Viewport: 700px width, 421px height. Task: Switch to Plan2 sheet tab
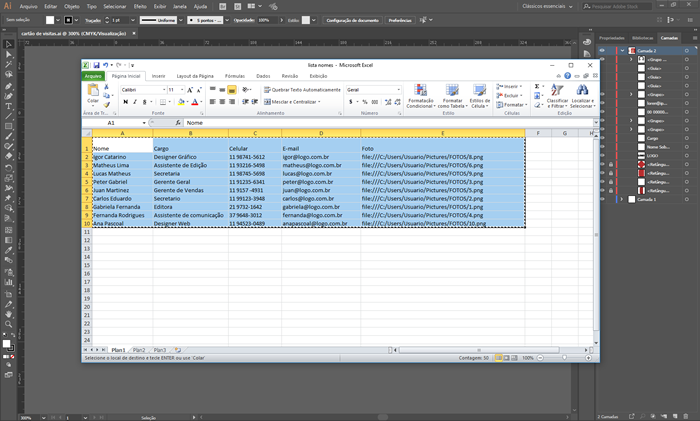tap(139, 350)
